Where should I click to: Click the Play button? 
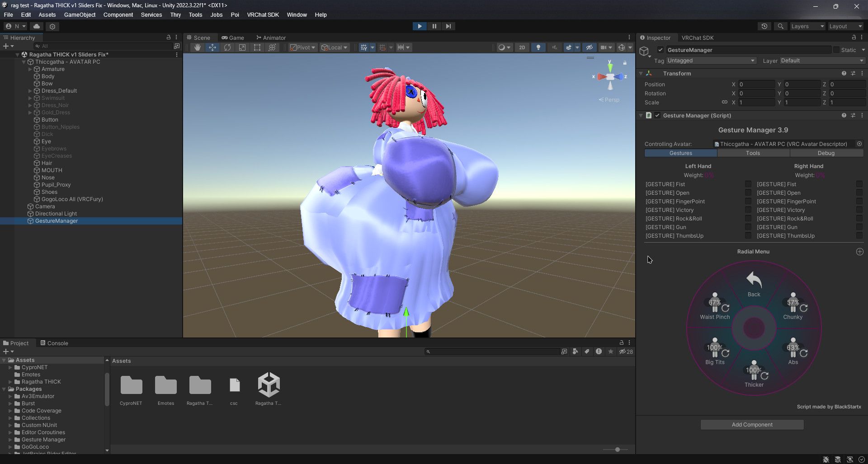coord(420,26)
